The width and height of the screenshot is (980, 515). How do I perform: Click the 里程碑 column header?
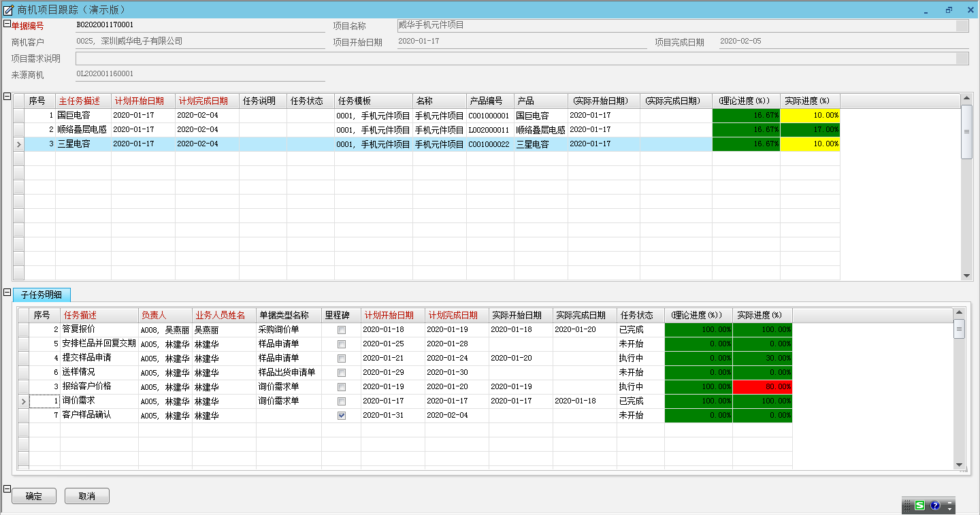pos(341,315)
